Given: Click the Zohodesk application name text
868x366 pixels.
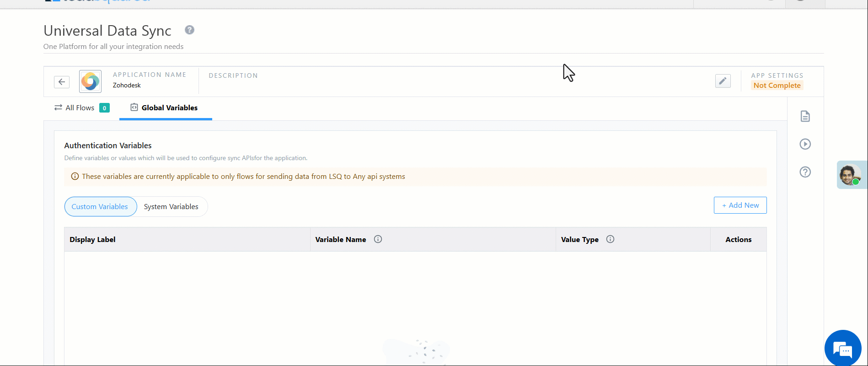Looking at the screenshot, I should click(127, 86).
